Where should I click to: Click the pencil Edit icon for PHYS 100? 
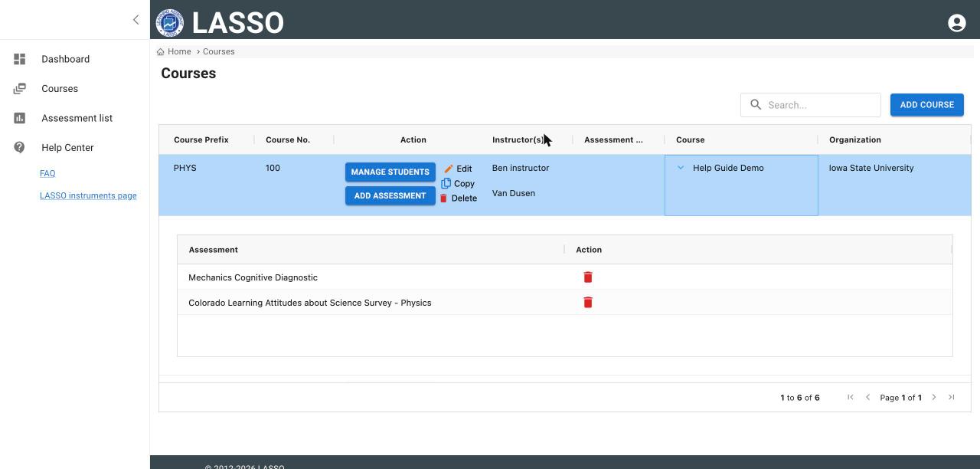pyautogui.click(x=449, y=169)
